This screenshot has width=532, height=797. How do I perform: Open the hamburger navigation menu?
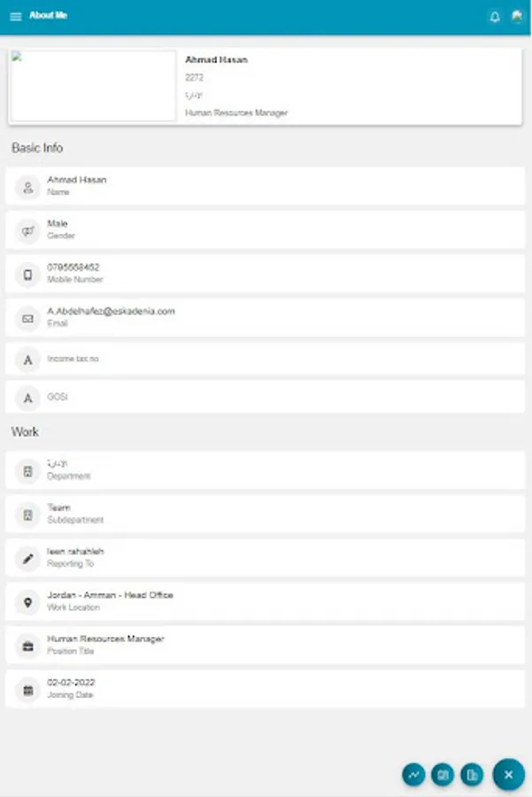tap(16, 17)
